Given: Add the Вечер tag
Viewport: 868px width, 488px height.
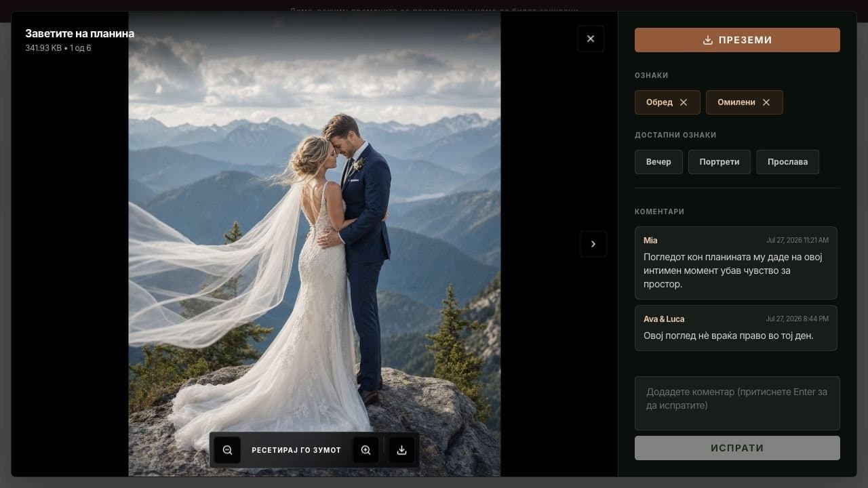Looking at the screenshot, I should tap(658, 162).
